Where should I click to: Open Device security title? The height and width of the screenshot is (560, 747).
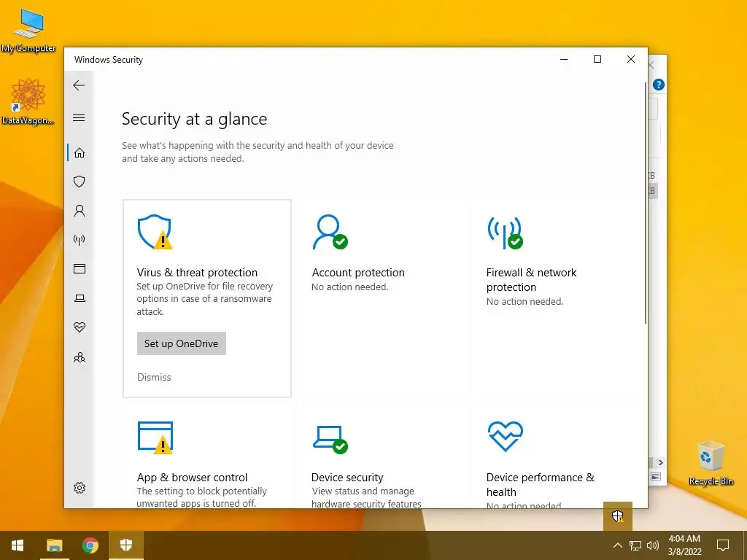(347, 477)
